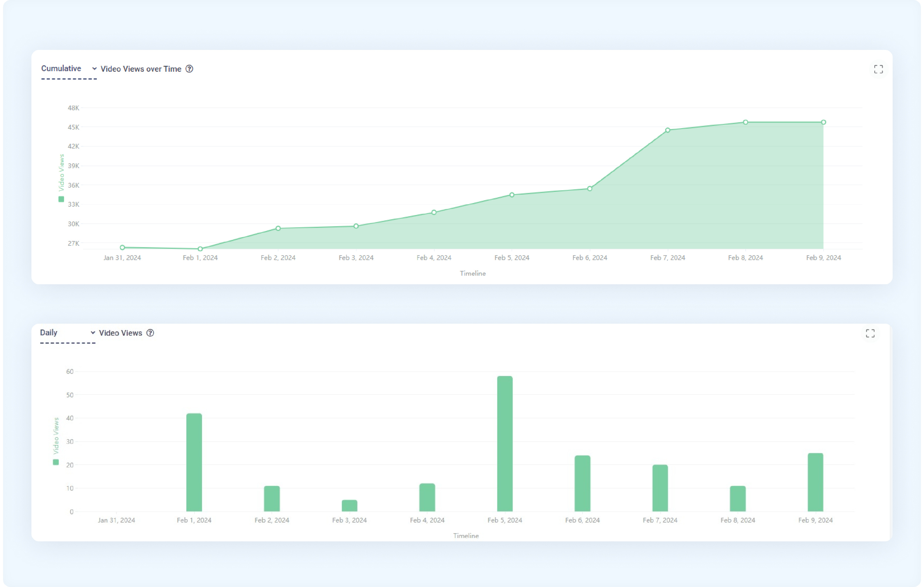Select the Feb 7 point on cumulative line
Image resolution: width=924 pixels, height=587 pixels.
[668, 130]
